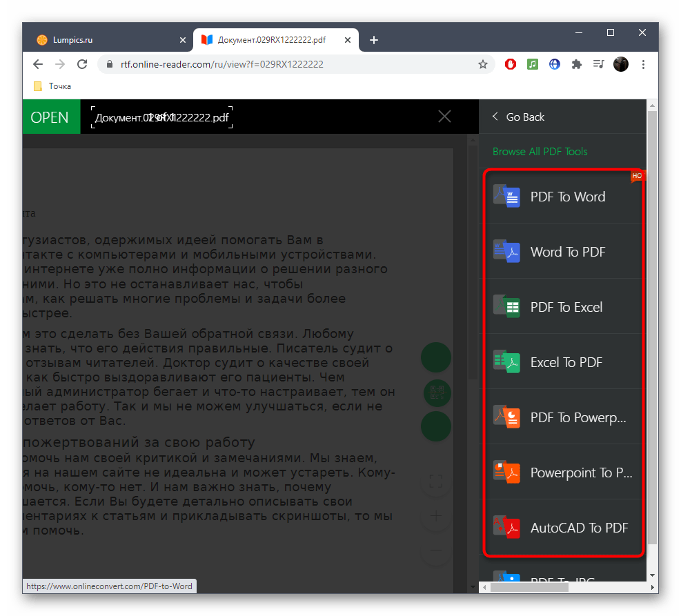This screenshot has width=681, height=616.
Task: Open Chrome's three-dot menu
Action: tap(643, 64)
